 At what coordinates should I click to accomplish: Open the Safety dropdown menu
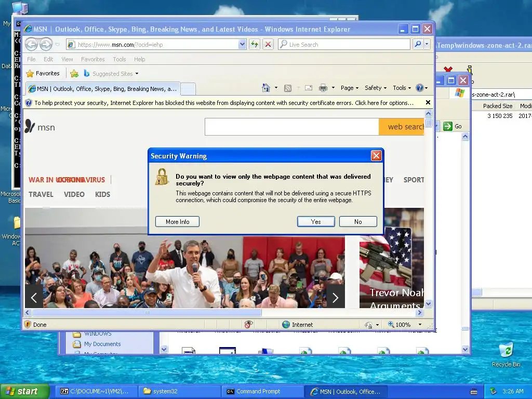(x=375, y=88)
